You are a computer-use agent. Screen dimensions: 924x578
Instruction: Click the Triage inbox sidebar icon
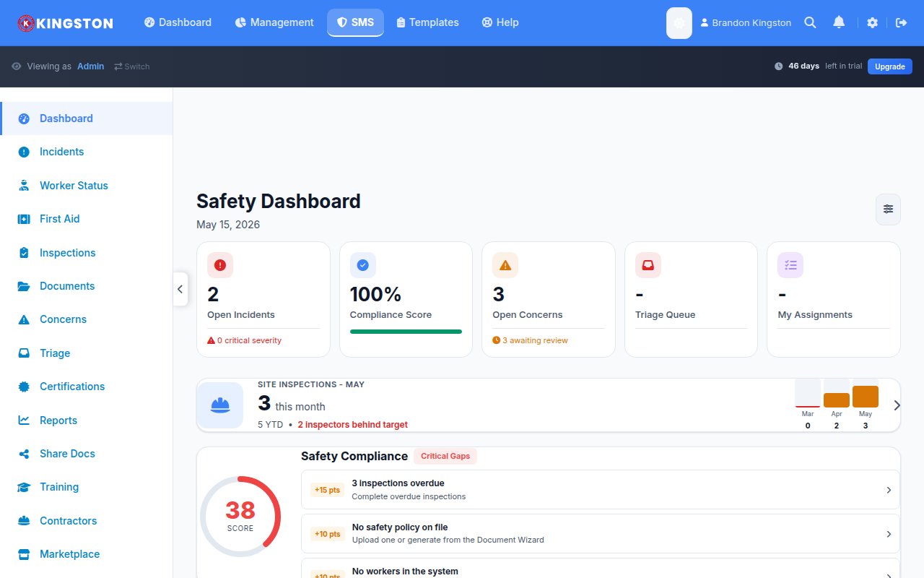[x=24, y=353]
